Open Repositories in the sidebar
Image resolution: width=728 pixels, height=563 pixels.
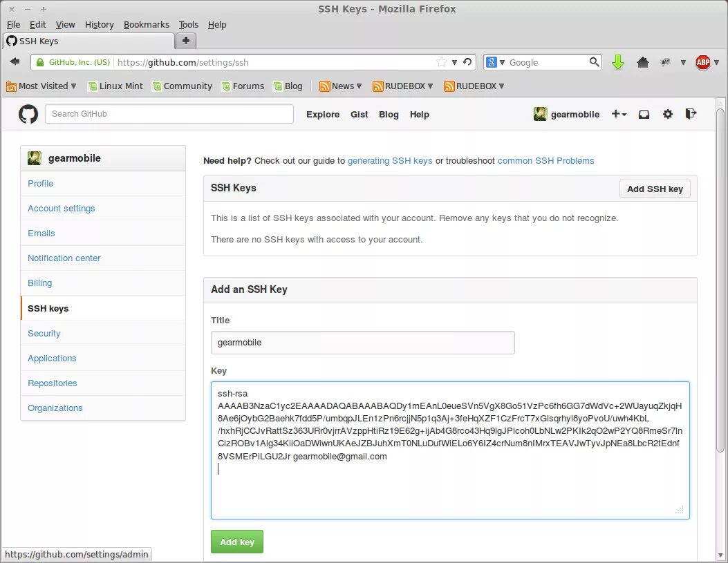pos(103,383)
